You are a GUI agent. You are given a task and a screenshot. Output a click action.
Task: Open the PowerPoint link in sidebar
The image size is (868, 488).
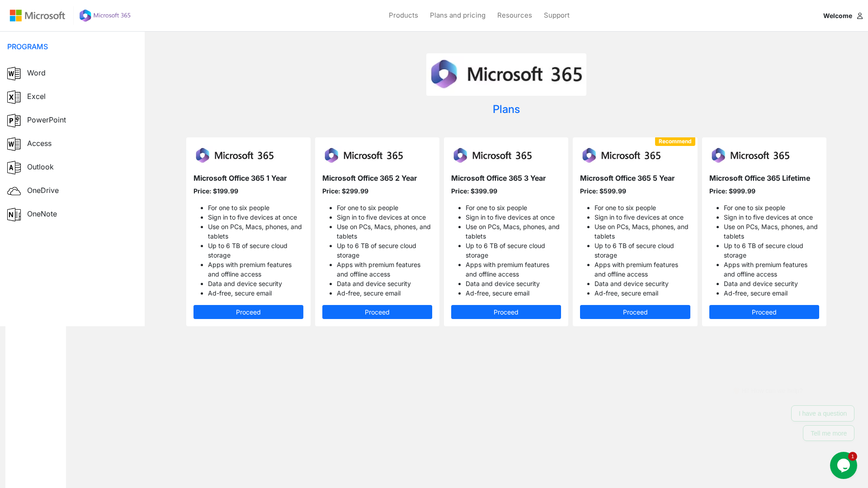click(47, 120)
